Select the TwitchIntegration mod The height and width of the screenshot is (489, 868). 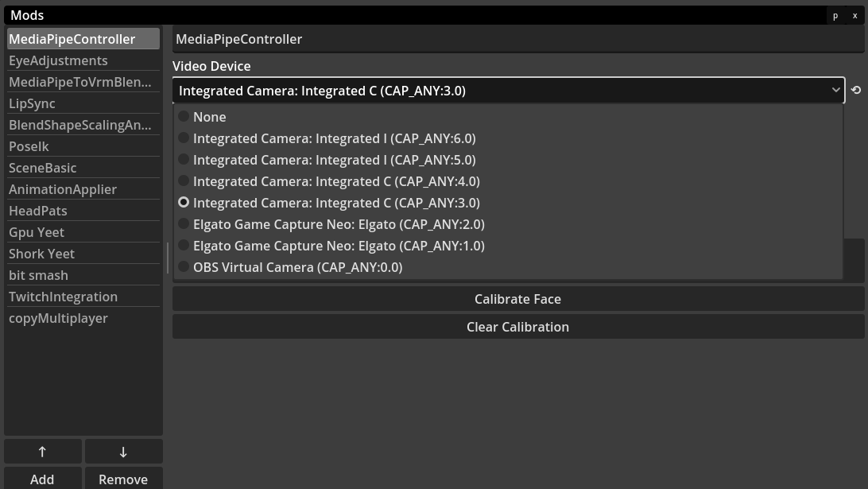[x=63, y=297]
